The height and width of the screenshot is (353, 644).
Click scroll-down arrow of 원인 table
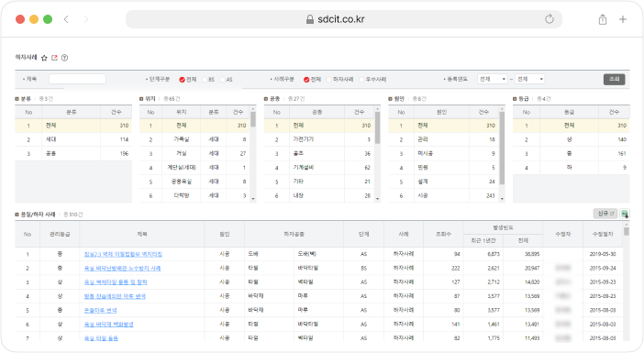pos(502,199)
